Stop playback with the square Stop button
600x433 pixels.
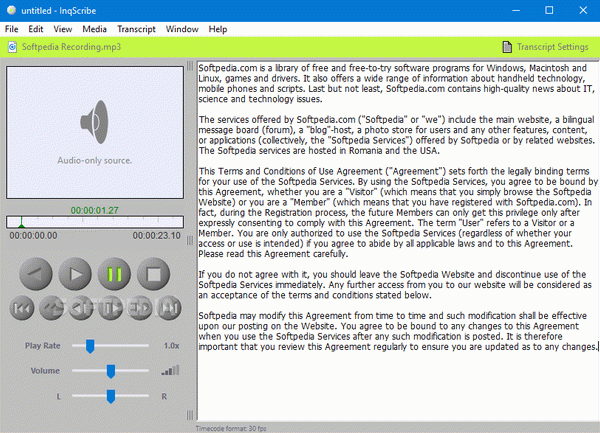coord(153,274)
